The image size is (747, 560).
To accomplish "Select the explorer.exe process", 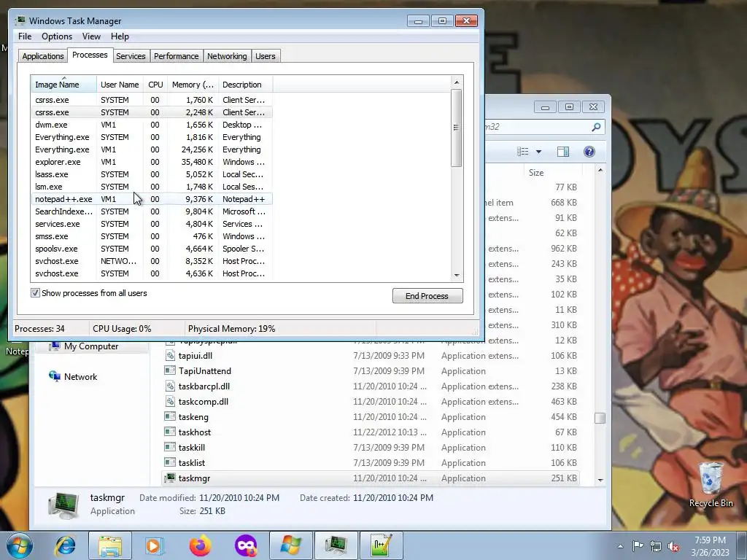I will click(x=152, y=162).
